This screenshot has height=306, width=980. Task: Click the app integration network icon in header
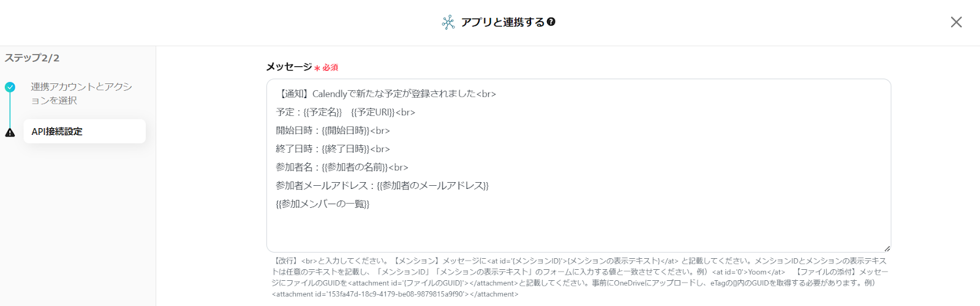pos(448,22)
